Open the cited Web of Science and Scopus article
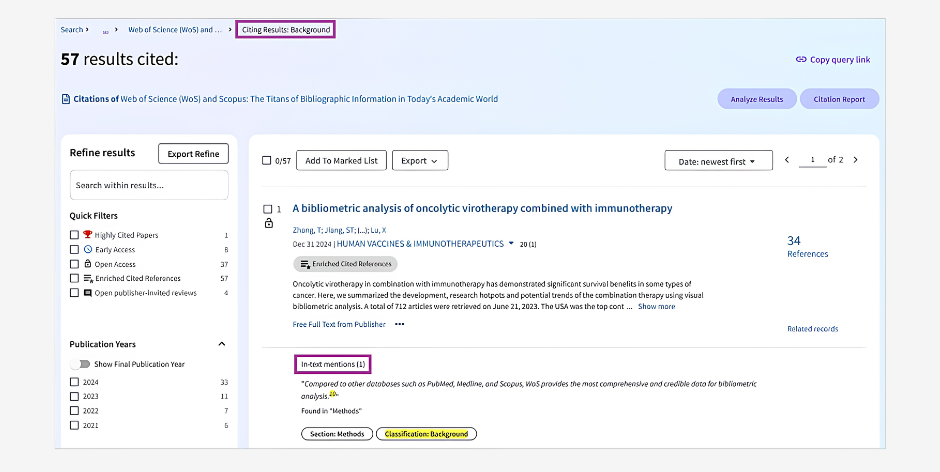The width and height of the screenshot is (940, 472). [x=309, y=99]
